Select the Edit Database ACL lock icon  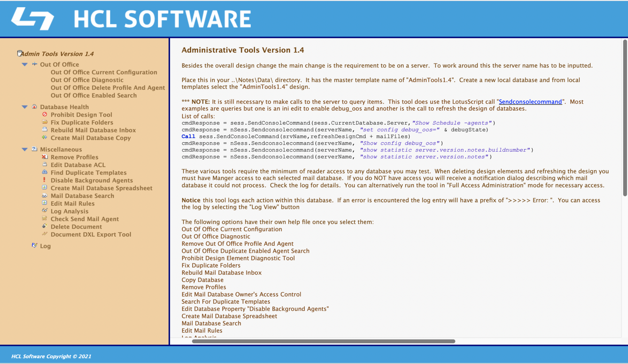45,165
